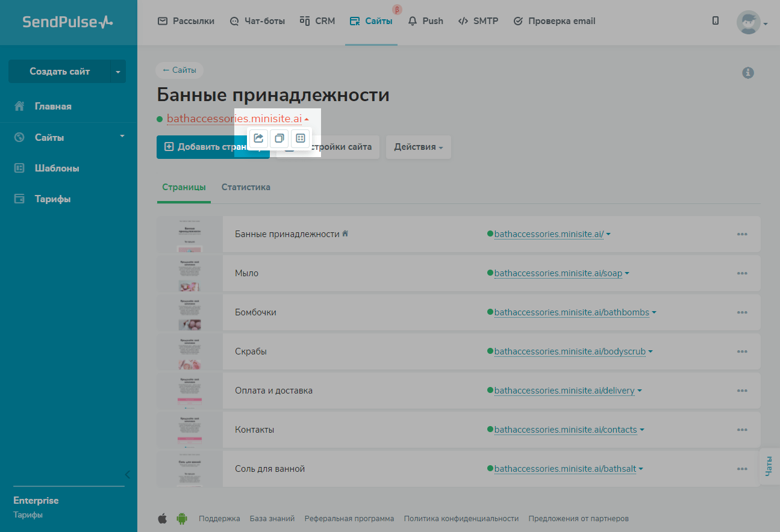The image size is (780, 532).
Task: Click the QR code icon in popup
Action: [301, 138]
